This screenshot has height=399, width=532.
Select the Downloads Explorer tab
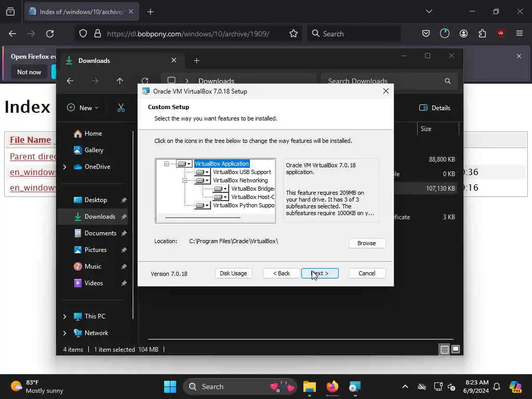[122, 61]
